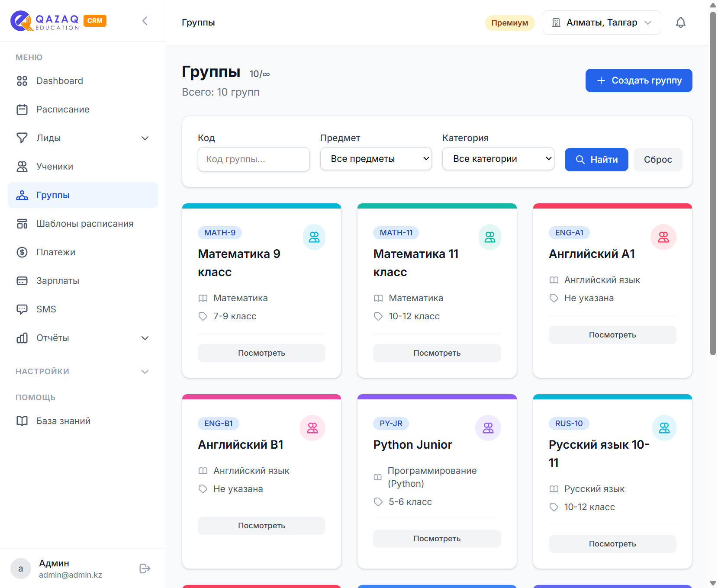718x588 pixels.
Task: Click Посмотреть on Английский A1 card
Action: [612, 335]
